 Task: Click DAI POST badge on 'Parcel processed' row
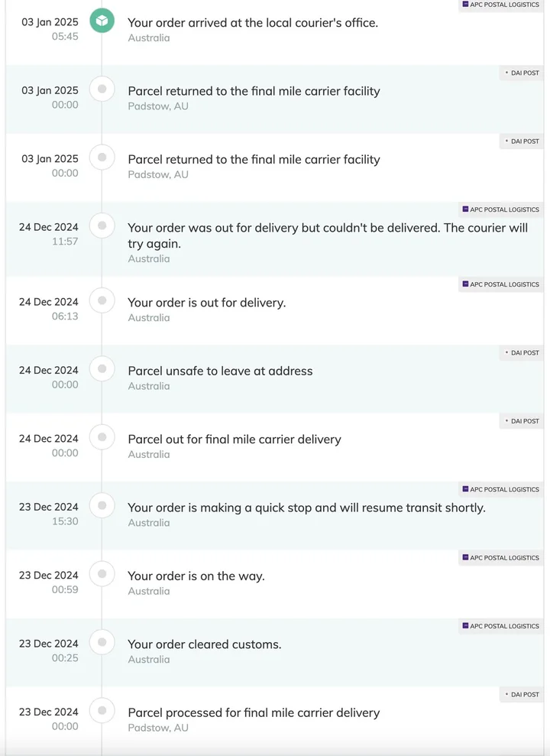point(522,695)
